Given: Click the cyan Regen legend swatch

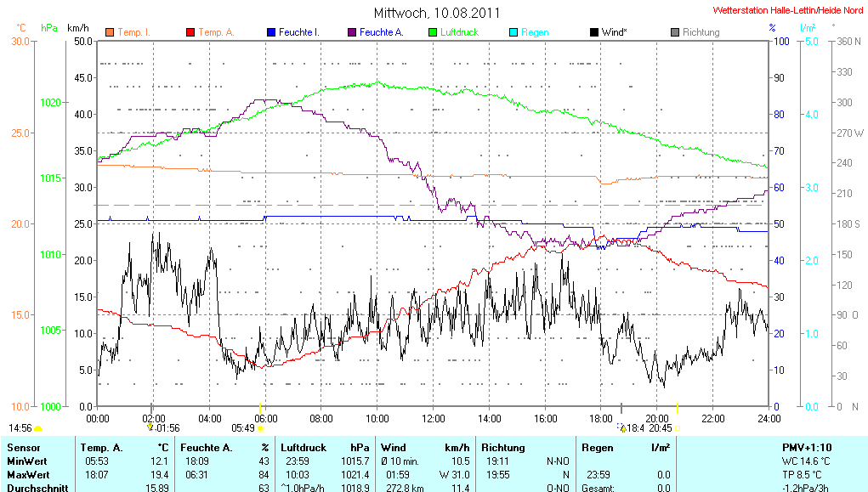Looking at the screenshot, I should coord(513,32).
